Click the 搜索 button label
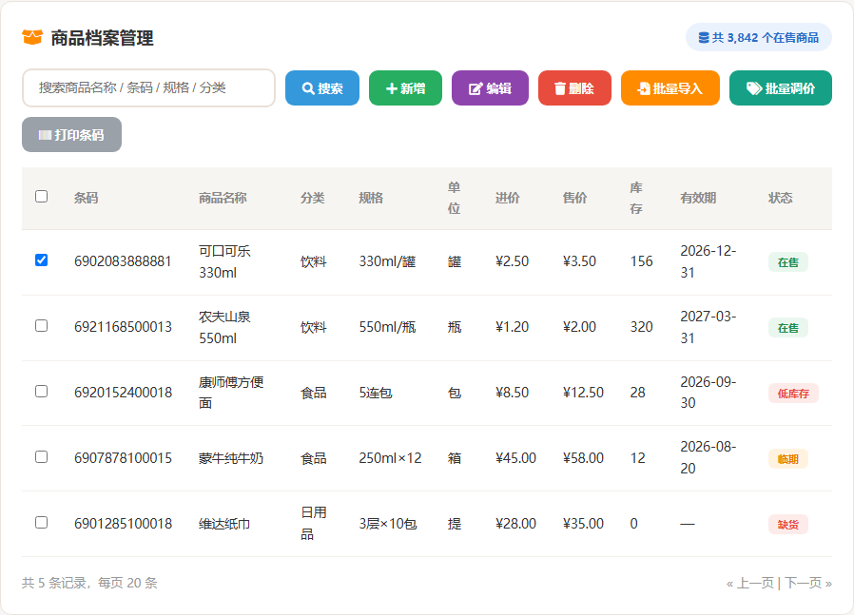Viewport: 854px width, 616px height. pos(330,88)
